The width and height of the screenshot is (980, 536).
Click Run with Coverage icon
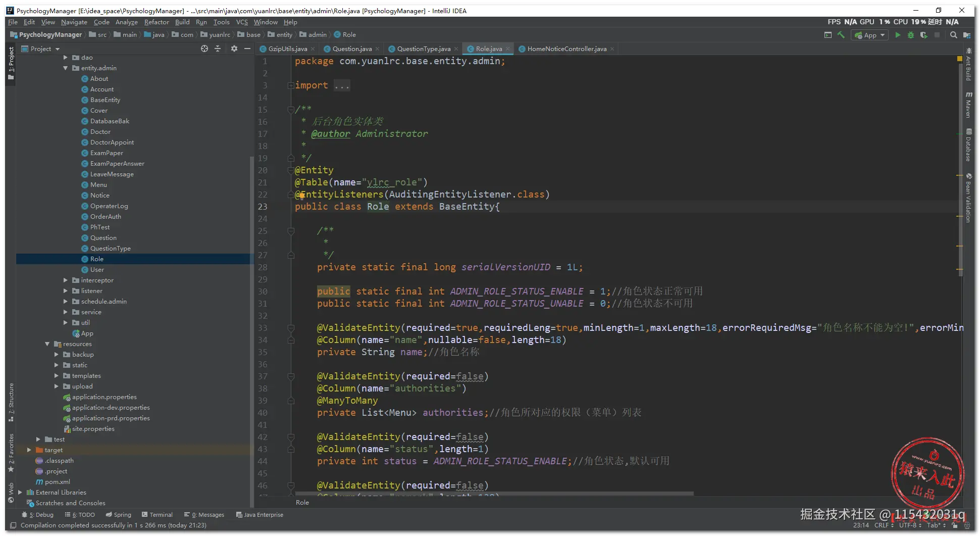924,35
